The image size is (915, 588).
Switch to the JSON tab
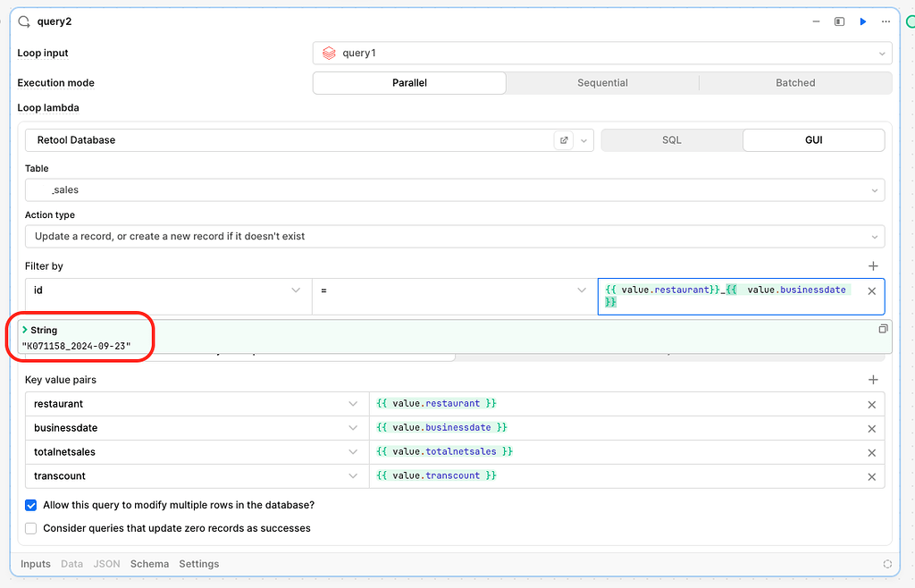[107, 564]
